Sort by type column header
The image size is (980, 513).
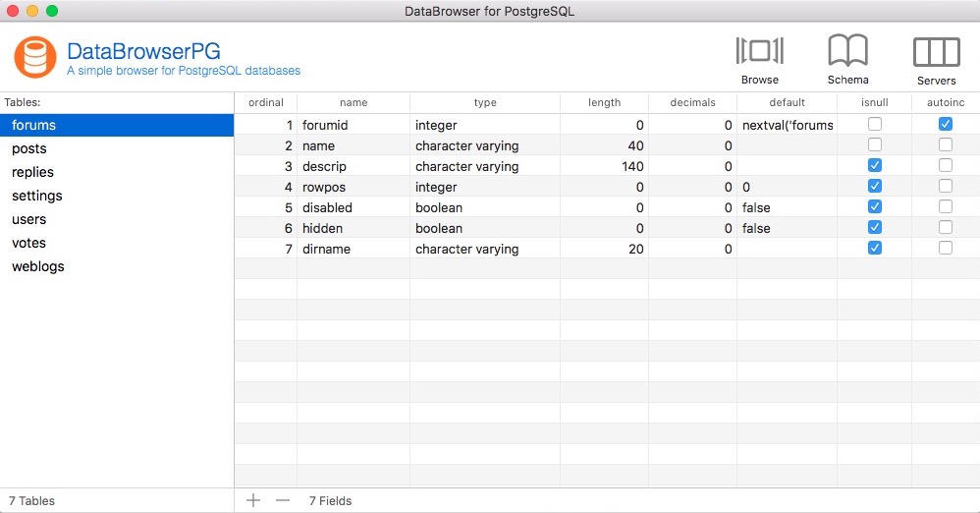[485, 102]
